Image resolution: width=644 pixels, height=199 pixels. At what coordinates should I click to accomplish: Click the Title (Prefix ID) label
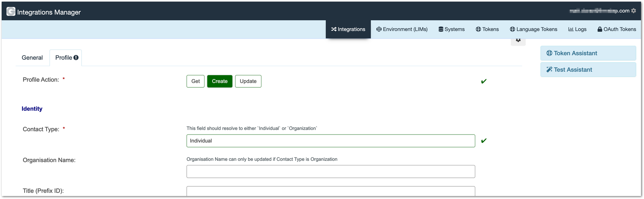[x=43, y=191]
